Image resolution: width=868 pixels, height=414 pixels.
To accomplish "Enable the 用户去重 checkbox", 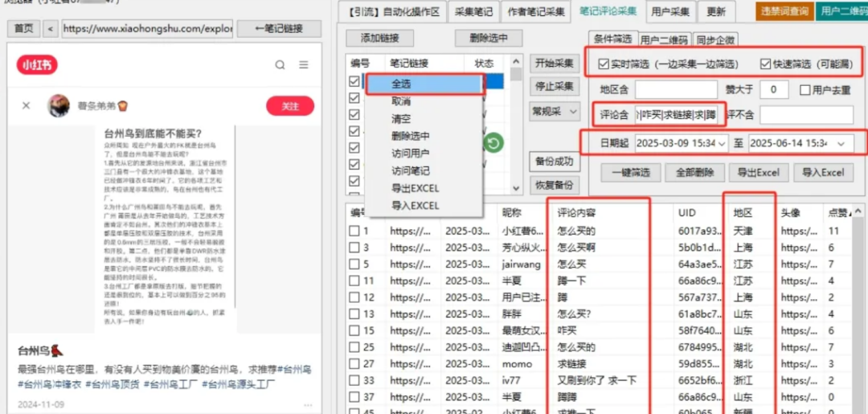I will pyautogui.click(x=805, y=90).
